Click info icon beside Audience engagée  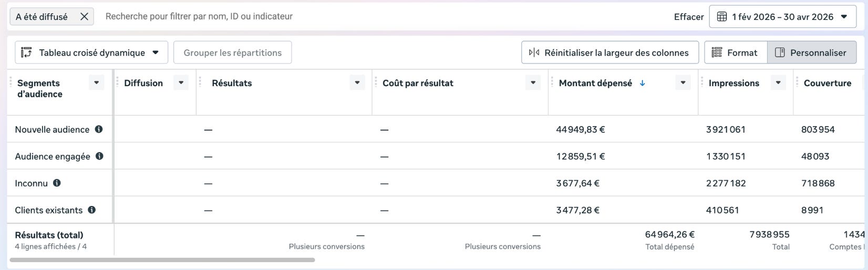point(99,156)
